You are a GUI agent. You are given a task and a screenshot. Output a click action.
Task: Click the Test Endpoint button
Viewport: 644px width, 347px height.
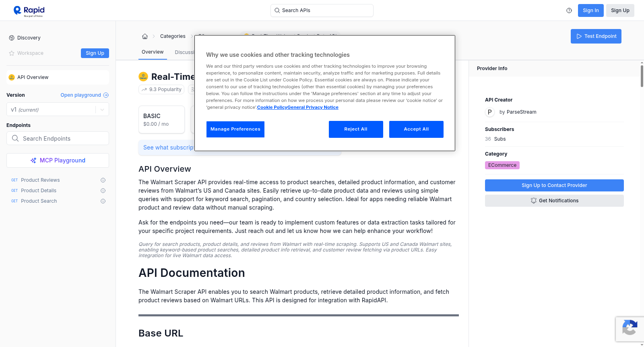click(x=596, y=36)
